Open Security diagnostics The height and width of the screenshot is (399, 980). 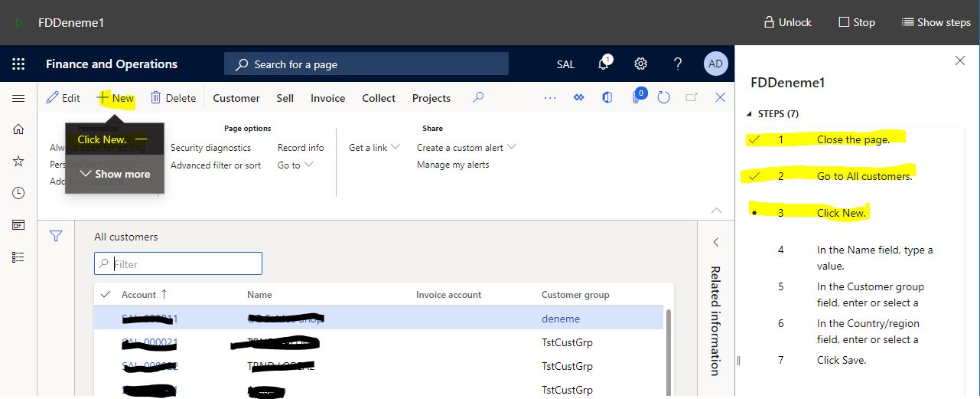210,148
